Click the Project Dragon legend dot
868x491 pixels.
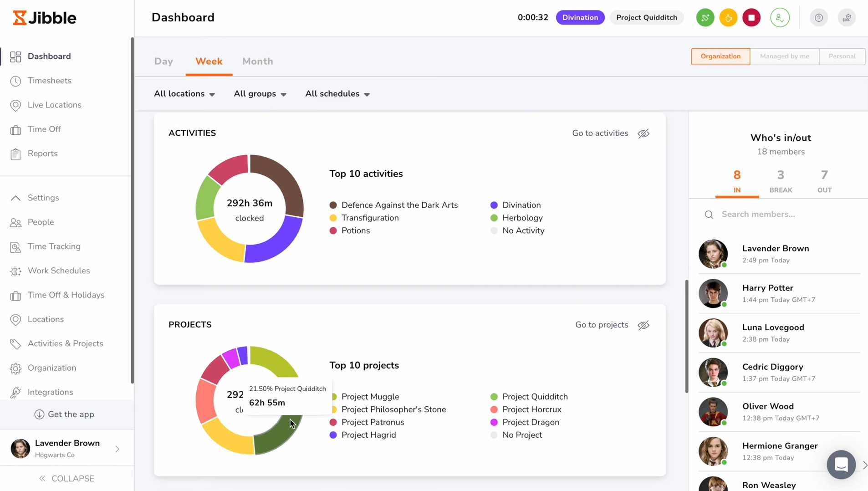494,423
